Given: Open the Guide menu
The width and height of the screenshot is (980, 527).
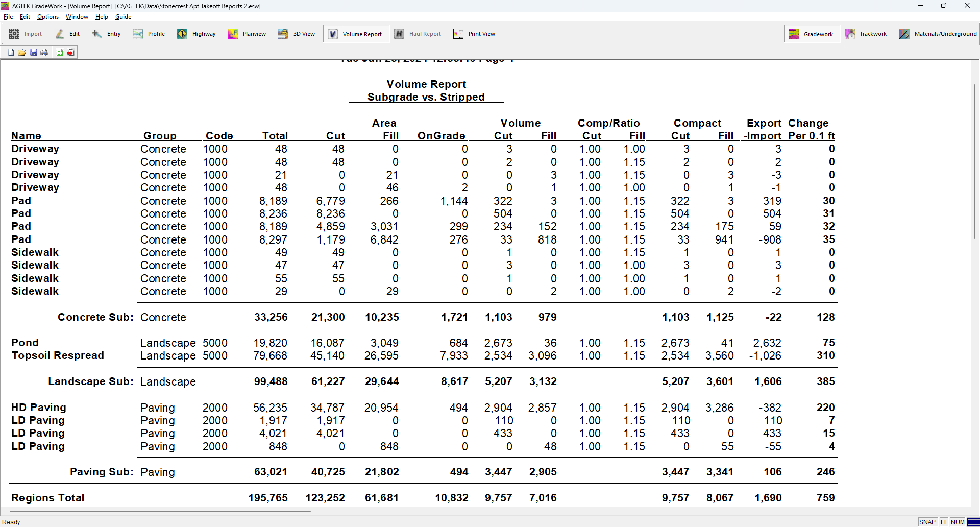Looking at the screenshot, I should pos(123,17).
